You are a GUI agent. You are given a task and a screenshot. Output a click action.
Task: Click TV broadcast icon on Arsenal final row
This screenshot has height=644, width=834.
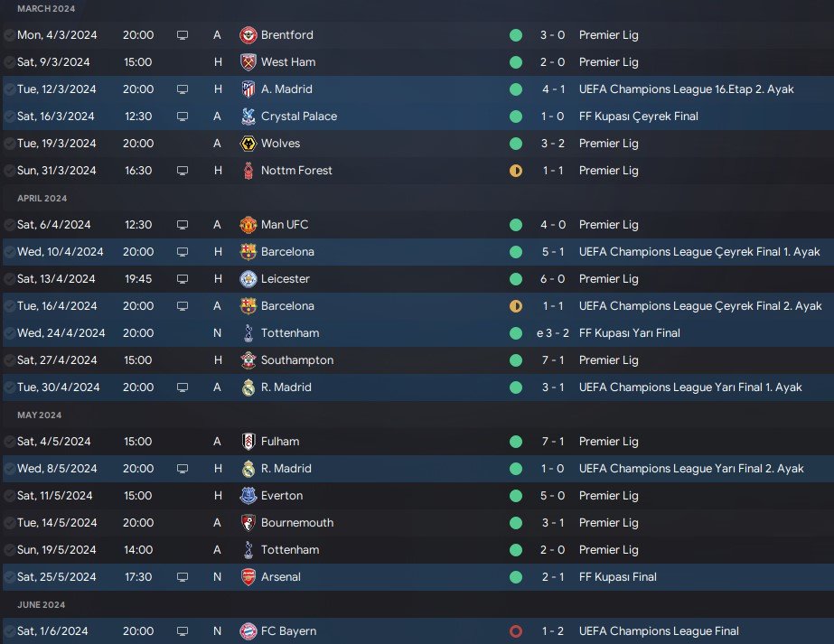pyautogui.click(x=183, y=577)
